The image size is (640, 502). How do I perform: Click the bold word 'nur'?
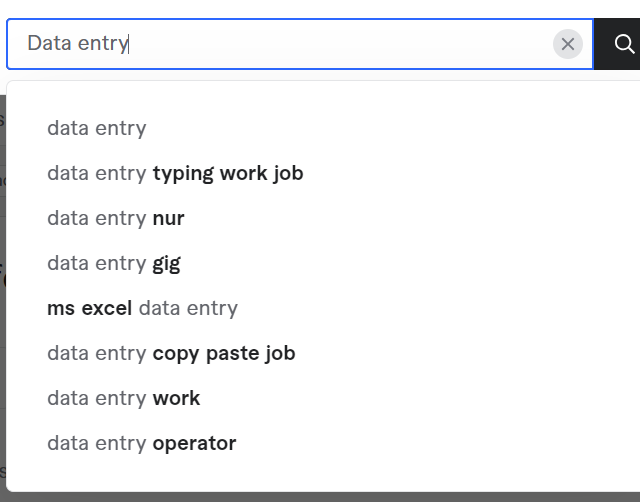pos(168,219)
